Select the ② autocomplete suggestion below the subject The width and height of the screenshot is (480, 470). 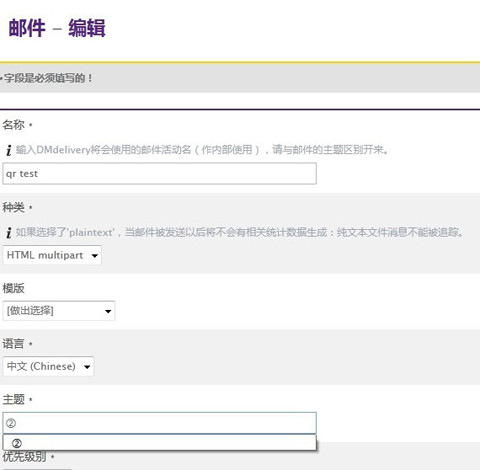click(x=159, y=443)
